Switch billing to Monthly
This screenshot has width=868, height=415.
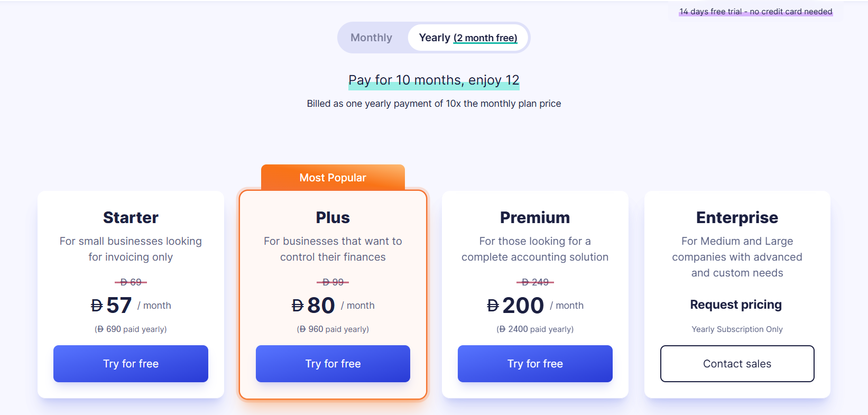[x=371, y=38]
